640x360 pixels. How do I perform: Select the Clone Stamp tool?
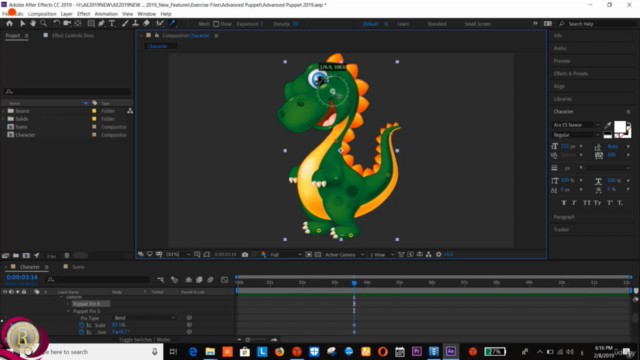tap(136, 24)
